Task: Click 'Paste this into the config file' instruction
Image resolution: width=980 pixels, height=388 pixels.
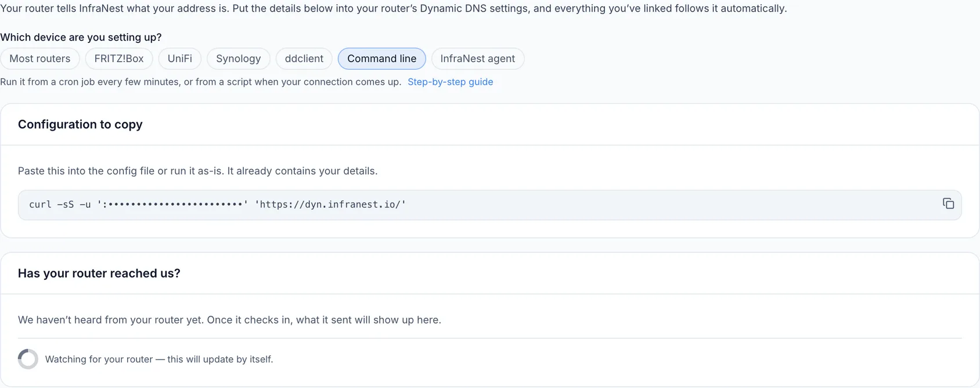Action: point(198,171)
